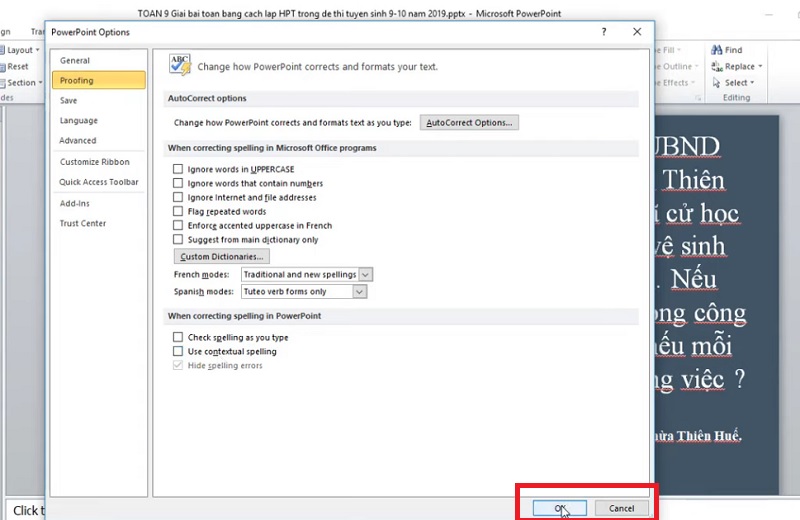
Task: Open the Trust Center category
Action: (x=82, y=223)
